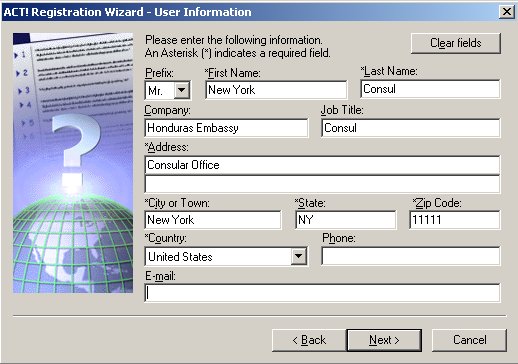The height and width of the screenshot is (364, 518).
Task: Click the empty Phone field
Action: (410, 256)
